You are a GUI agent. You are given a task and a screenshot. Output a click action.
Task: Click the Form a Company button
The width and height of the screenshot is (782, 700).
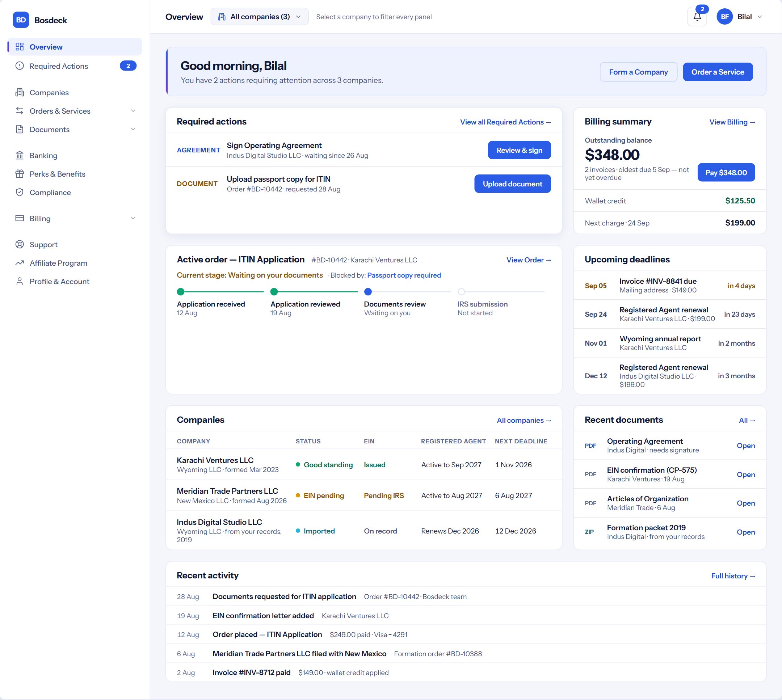click(x=639, y=72)
